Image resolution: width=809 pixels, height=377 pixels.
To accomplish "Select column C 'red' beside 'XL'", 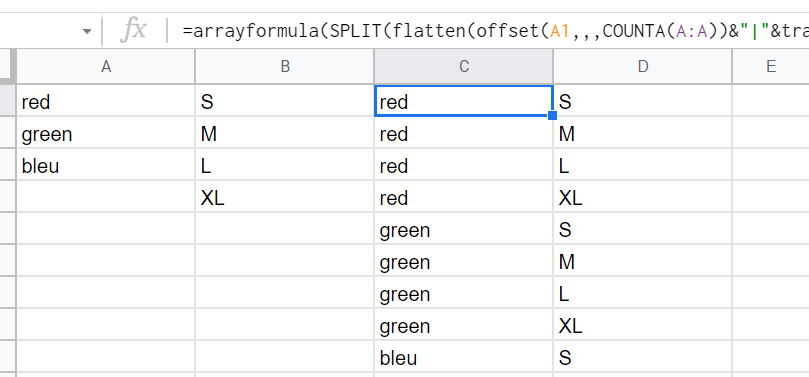I will point(463,197).
